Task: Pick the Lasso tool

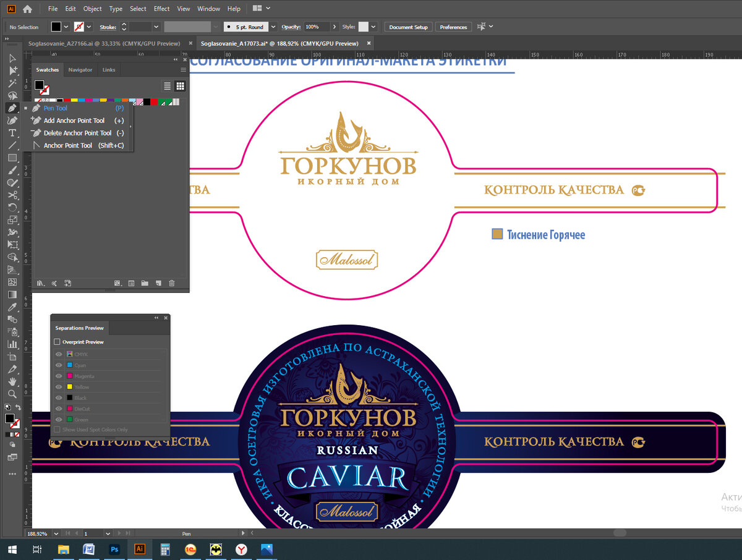Action: [x=12, y=95]
